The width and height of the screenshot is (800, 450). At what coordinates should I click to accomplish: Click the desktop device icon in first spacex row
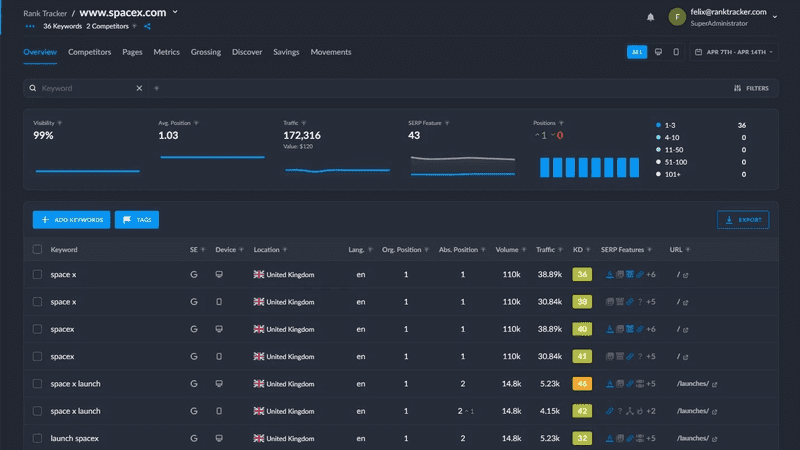[x=219, y=329]
